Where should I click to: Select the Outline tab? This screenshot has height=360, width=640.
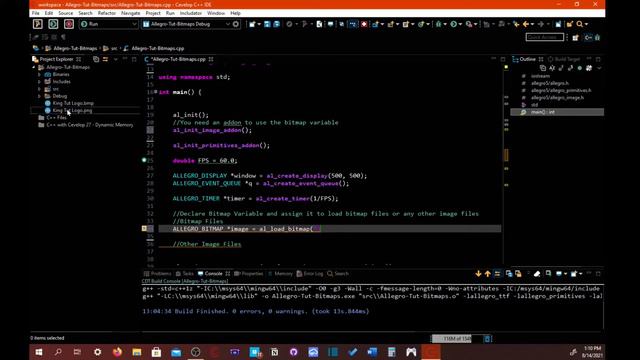coord(527,59)
